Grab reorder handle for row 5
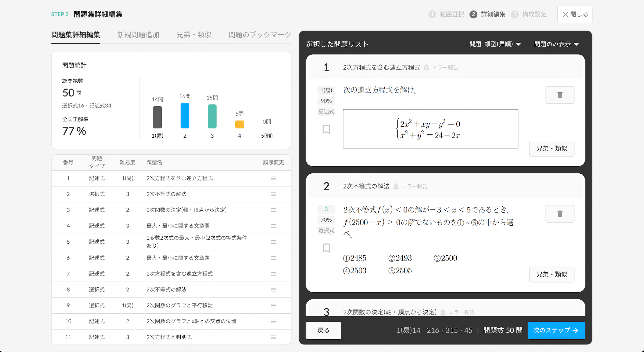The height and width of the screenshot is (352, 644). pyautogui.click(x=273, y=242)
